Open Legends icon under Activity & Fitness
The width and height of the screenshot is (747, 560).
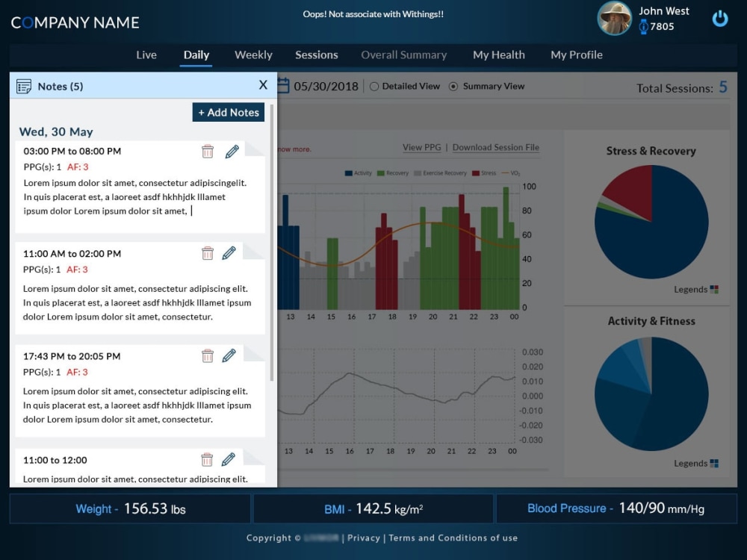[714, 464]
